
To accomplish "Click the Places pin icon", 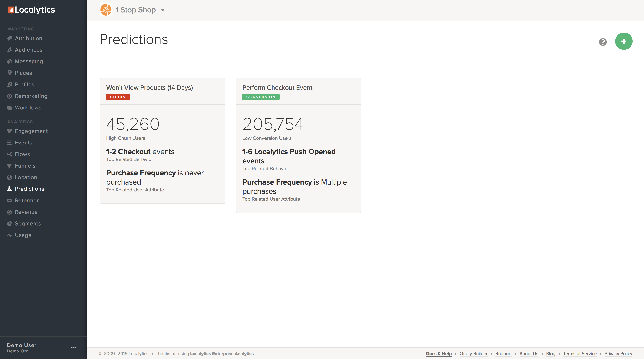I will tap(9, 73).
